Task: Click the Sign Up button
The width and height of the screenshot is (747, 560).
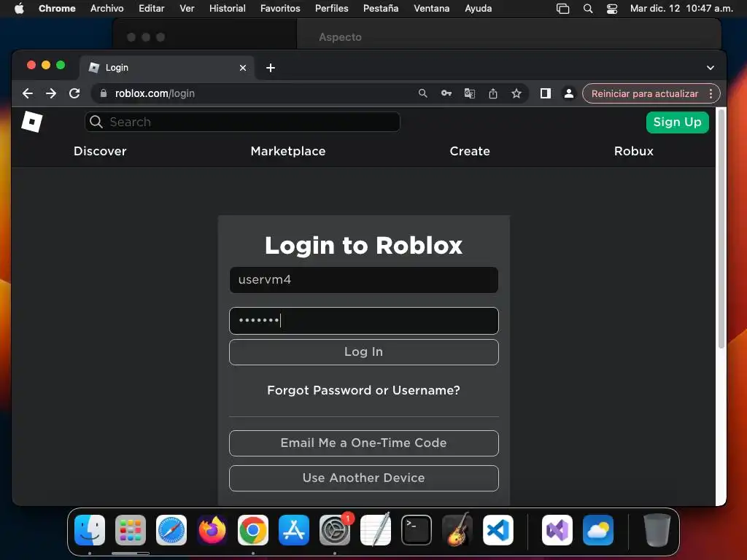Action: coord(677,122)
